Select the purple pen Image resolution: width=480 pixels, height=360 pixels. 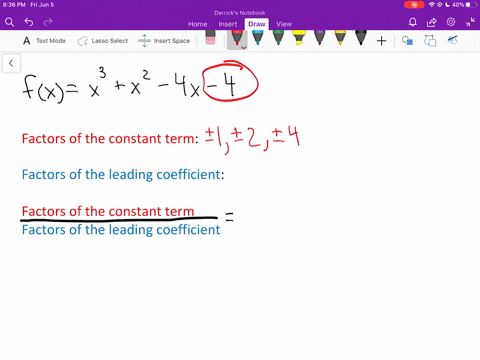coord(319,38)
